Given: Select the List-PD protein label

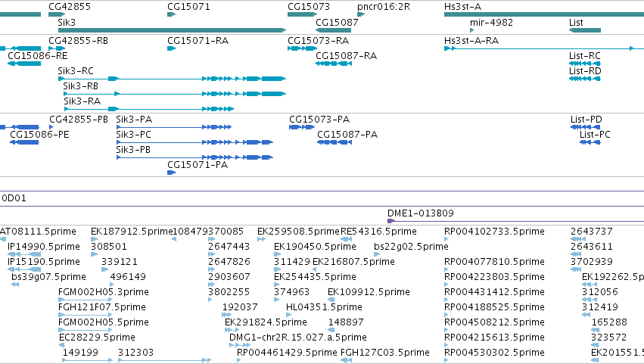Looking at the screenshot, I should click(586, 120).
